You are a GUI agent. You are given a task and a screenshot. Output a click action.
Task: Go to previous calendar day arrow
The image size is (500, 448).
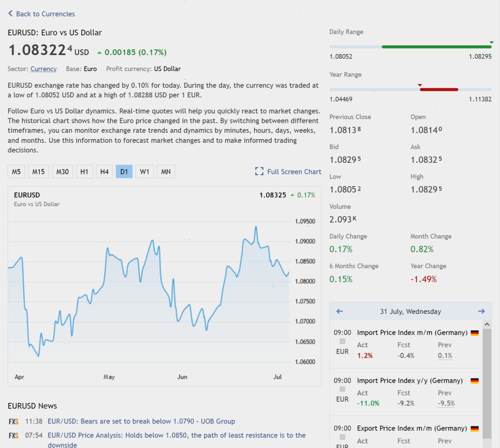pos(340,311)
